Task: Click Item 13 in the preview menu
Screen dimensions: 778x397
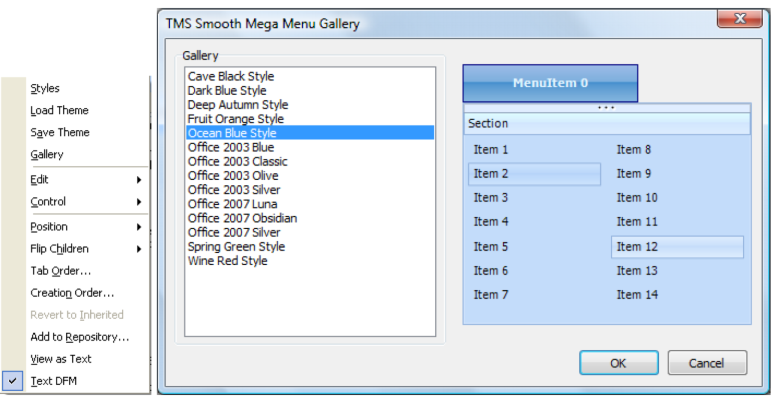Action: [x=637, y=271]
